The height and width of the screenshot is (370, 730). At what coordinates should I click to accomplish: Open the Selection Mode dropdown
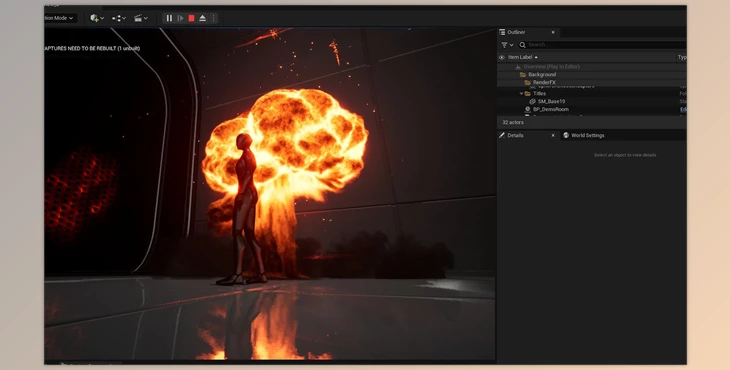click(x=60, y=18)
